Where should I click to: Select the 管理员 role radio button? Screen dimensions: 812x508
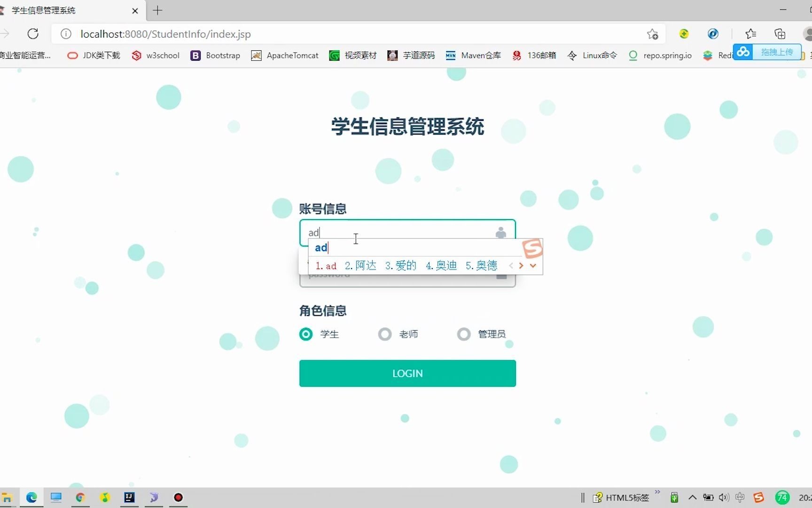coord(463,334)
